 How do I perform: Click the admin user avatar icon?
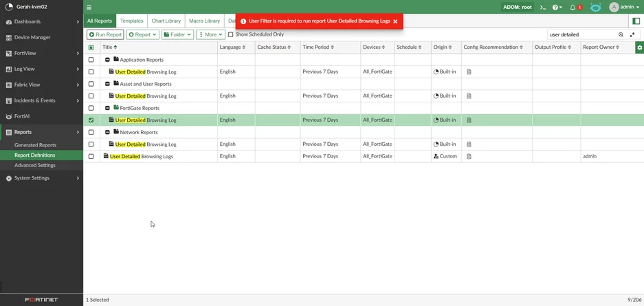click(x=614, y=7)
